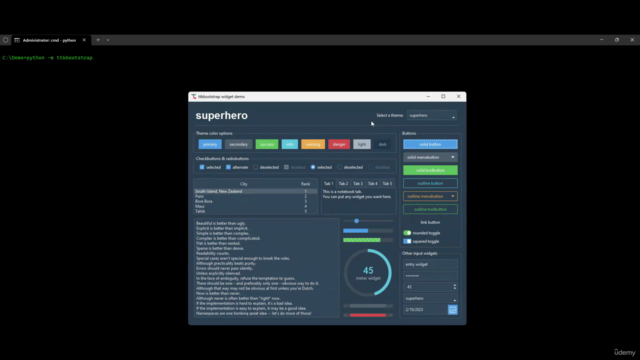The image size is (640, 360).
Task: Open Tab 2 in the notebook
Action: [343, 184]
